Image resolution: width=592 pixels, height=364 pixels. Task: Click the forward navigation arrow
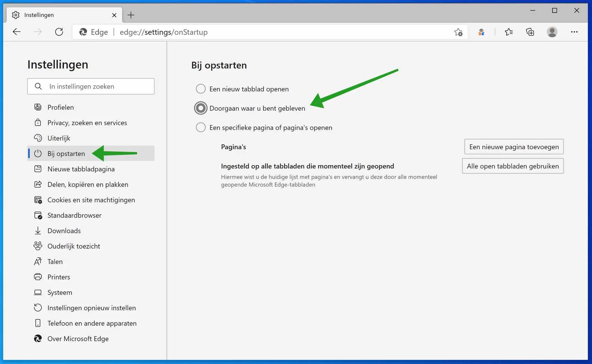pyautogui.click(x=38, y=32)
